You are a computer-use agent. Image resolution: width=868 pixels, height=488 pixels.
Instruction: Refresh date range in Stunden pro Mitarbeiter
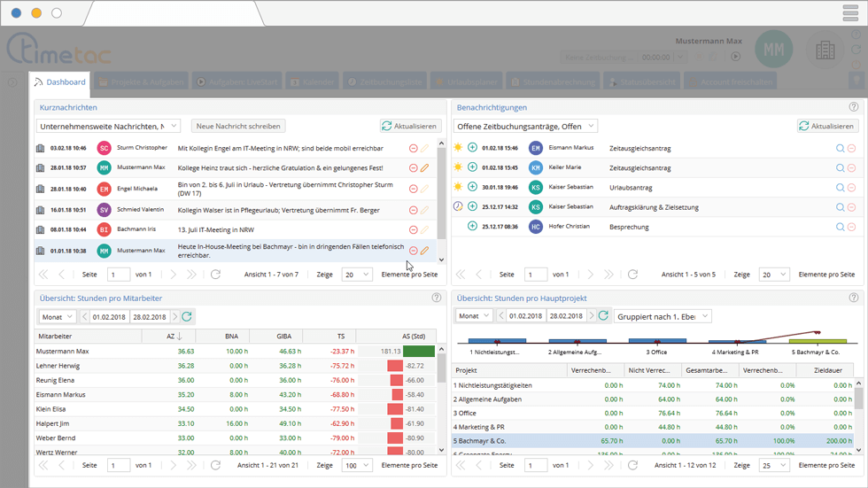(187, 316)
